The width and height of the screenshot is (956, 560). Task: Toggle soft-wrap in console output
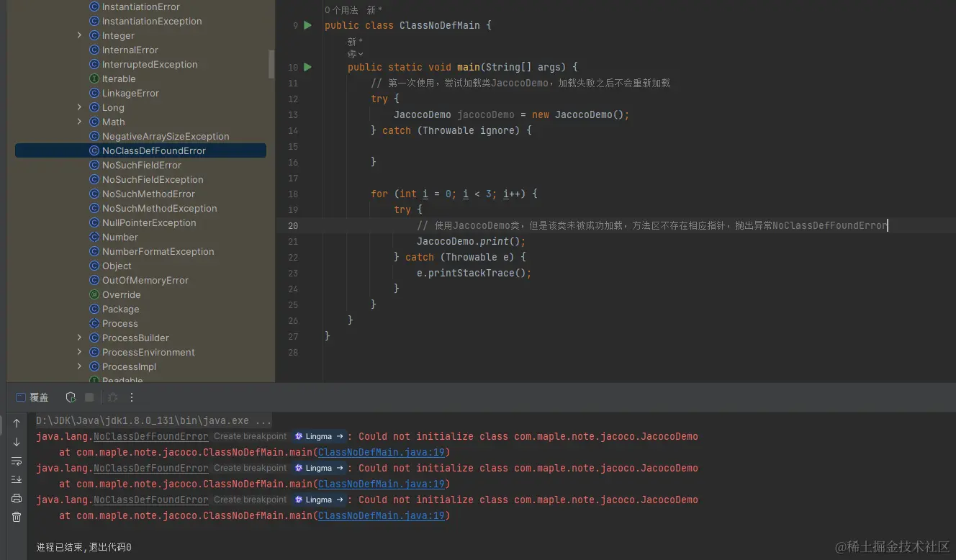17,461
